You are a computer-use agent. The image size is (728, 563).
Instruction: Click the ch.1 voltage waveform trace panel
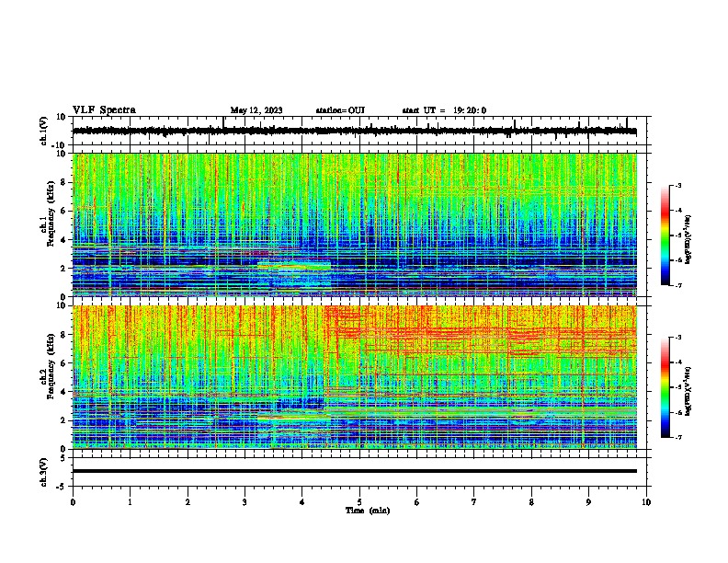(361, 131)
